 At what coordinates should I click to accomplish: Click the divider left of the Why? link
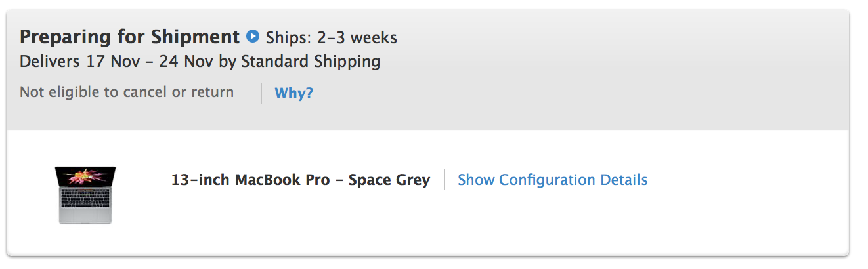(x=261, y=93)
